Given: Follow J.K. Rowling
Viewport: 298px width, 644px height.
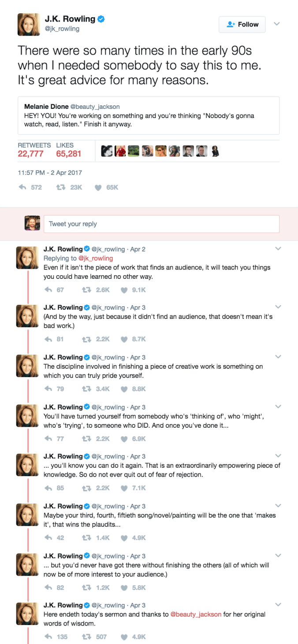Looking at the screenshot, I should pos(242,24).
